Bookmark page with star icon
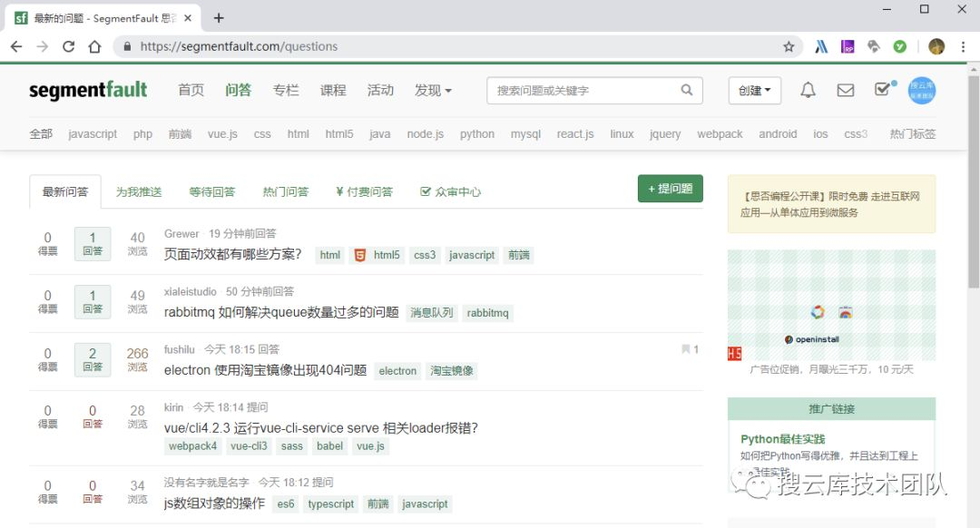980x528 pixels. [789, 46]
